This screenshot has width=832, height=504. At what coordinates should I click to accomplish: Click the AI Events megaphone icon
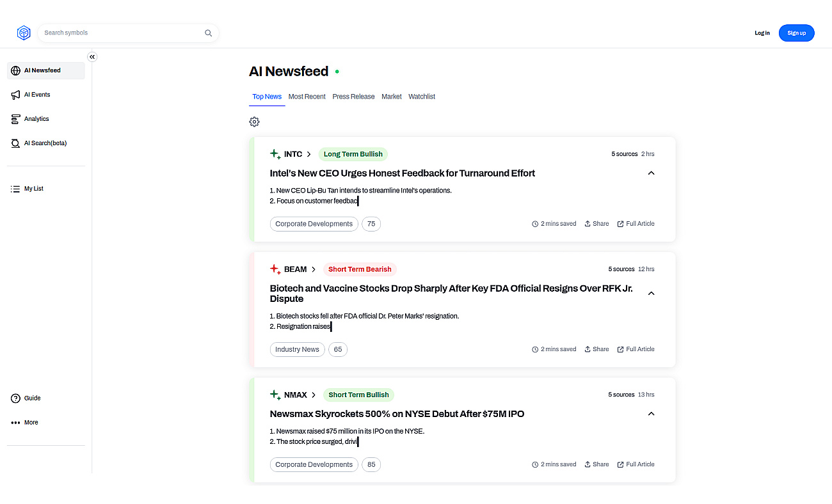point(16,95)
